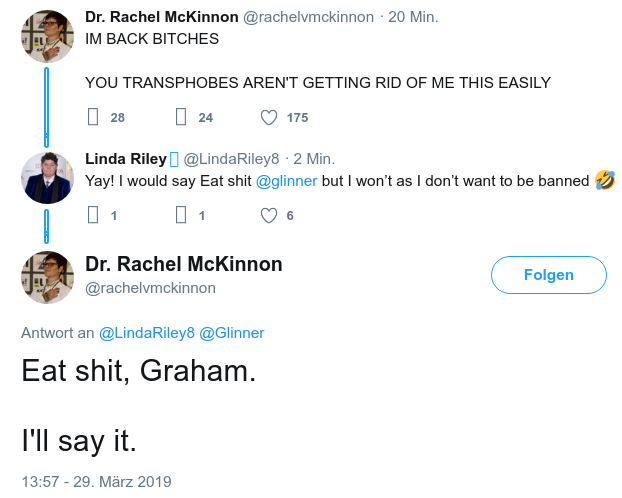Click bold Dr. Rachel McKinnon name on main tweet
This screenshot has width=622, height=498.
pos(183,264)
